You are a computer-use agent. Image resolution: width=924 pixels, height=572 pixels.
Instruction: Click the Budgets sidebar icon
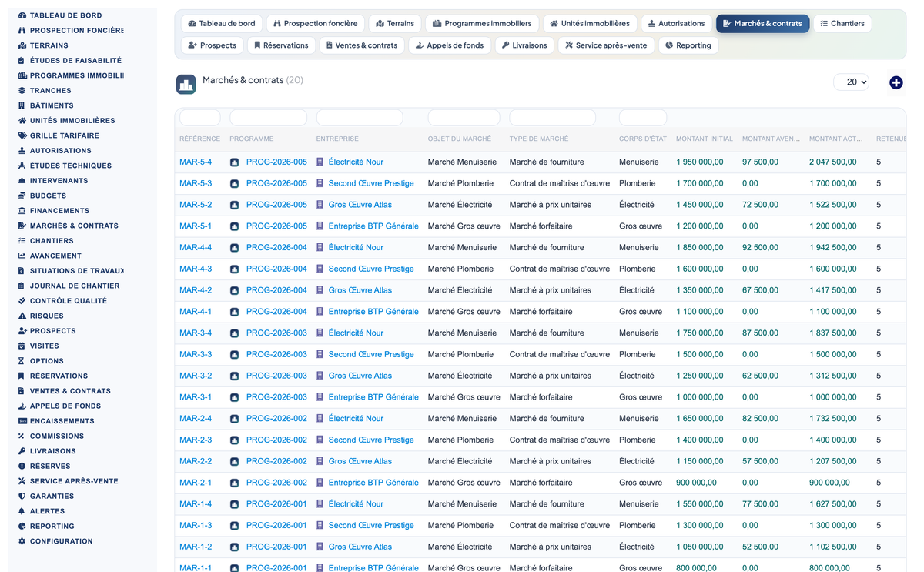click(22, 196)
